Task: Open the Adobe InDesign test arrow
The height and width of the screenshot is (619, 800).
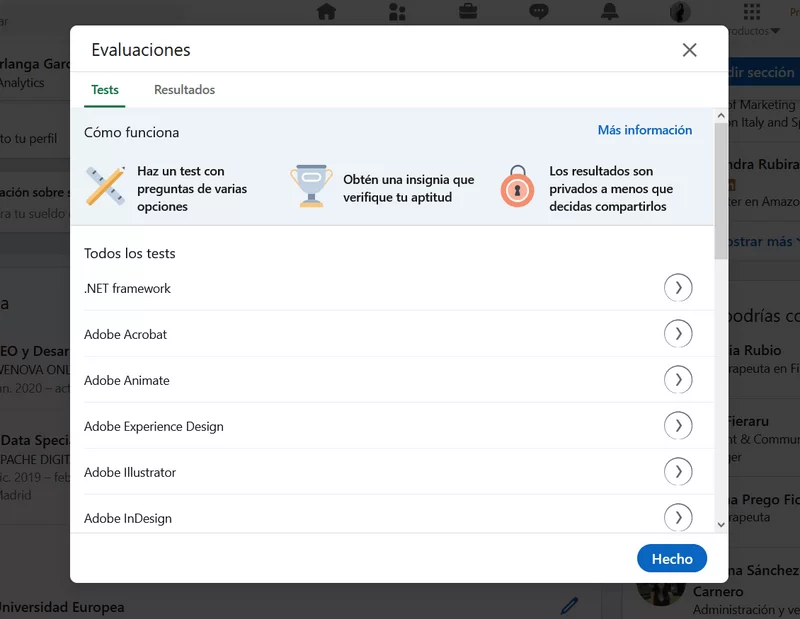Action: pos(678,517)
